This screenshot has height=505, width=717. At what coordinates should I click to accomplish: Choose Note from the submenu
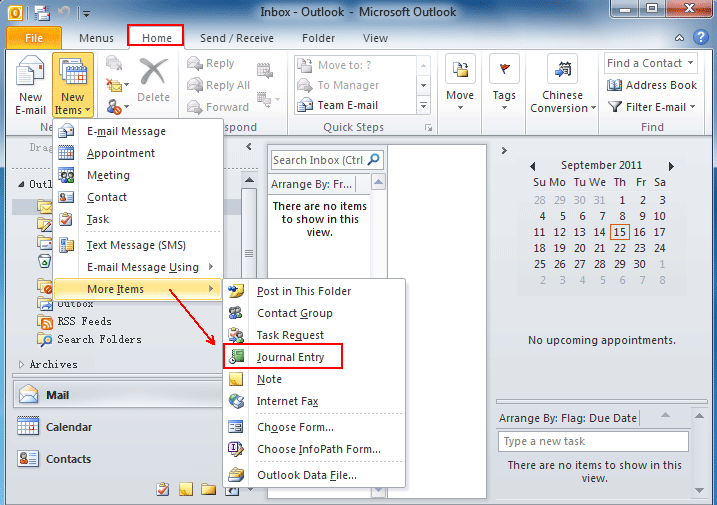click(x=314, y=379)
